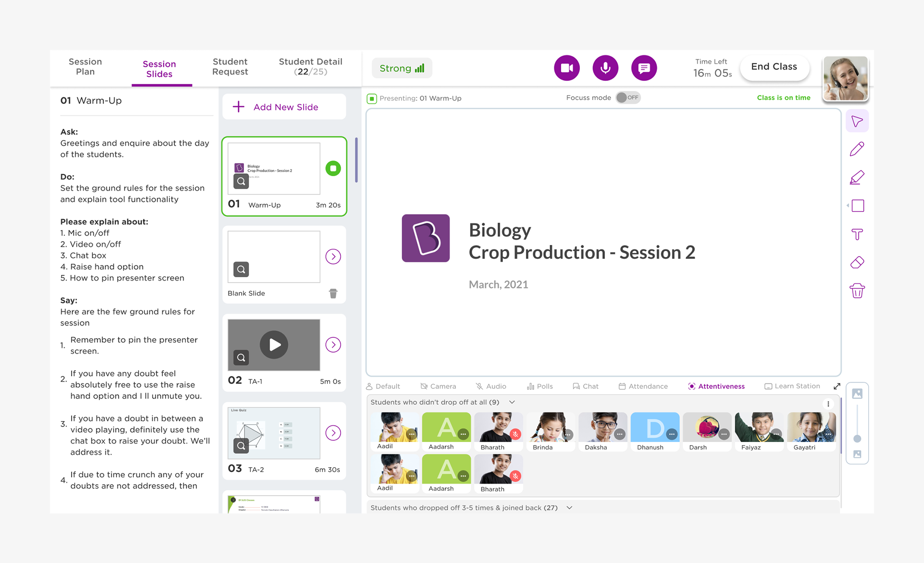Collapse 'Students who didn't drop off' list

click(512, 402)
